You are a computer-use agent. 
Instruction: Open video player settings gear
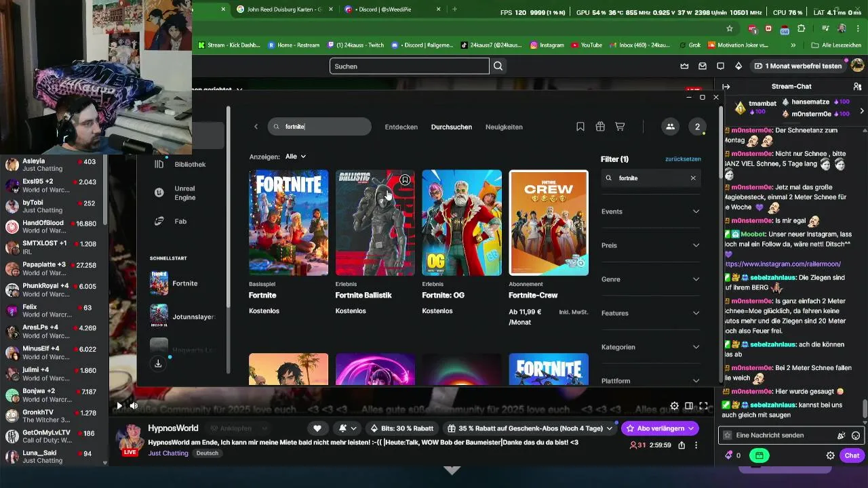click(x=674, y=406)
